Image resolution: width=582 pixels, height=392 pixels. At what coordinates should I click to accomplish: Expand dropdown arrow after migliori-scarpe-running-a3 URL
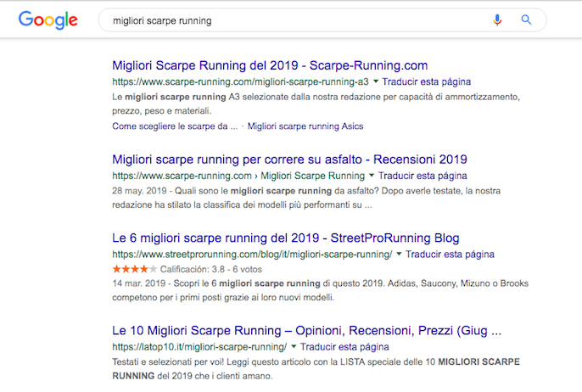click(x=376, y=81)
